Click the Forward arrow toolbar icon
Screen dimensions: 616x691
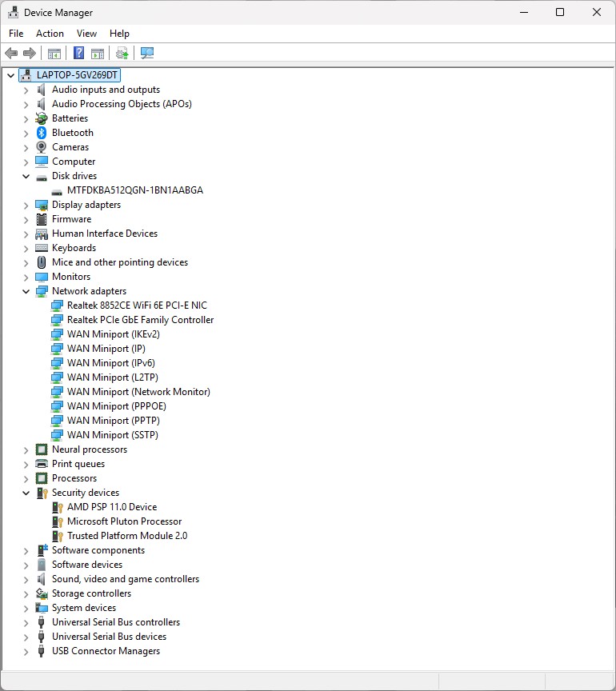tap(30, 54)
